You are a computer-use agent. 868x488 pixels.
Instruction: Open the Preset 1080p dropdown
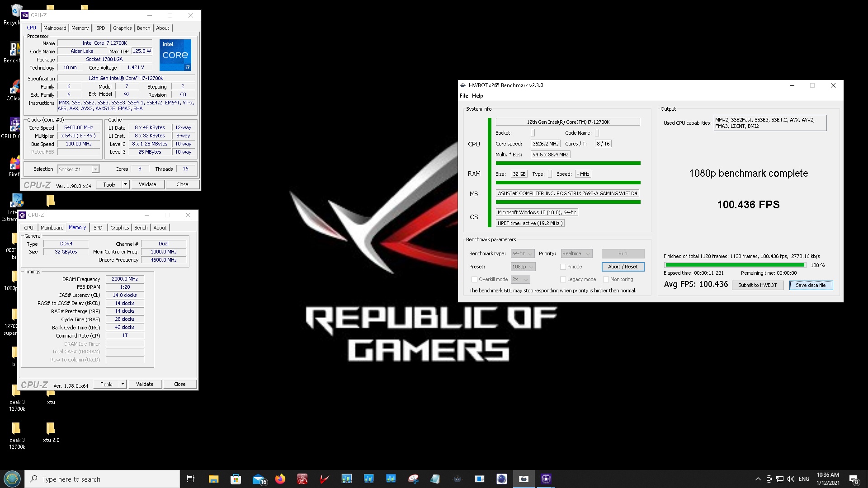523,267
